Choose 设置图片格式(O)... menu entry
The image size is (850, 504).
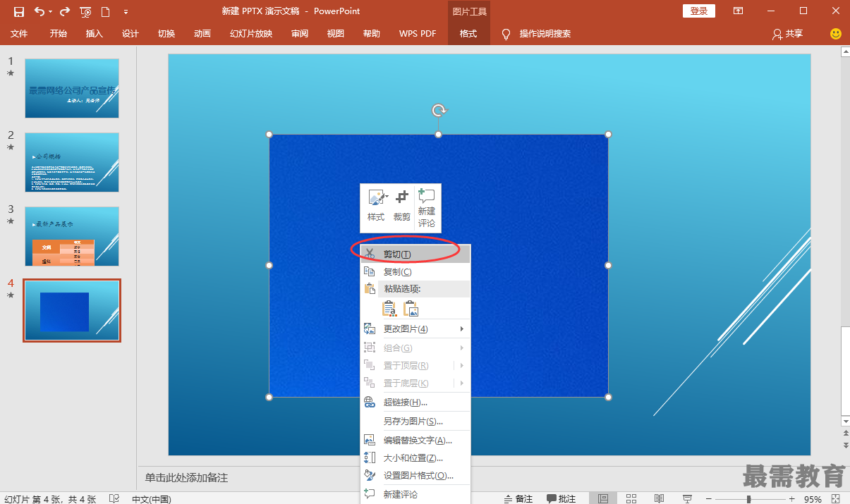tap(415, 475)
